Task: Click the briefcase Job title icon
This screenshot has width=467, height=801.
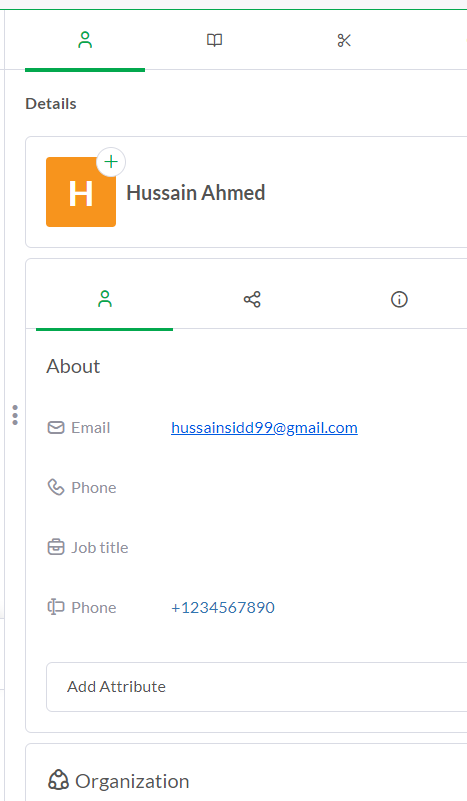Action: pyautogui.click(x=56, y=548)
